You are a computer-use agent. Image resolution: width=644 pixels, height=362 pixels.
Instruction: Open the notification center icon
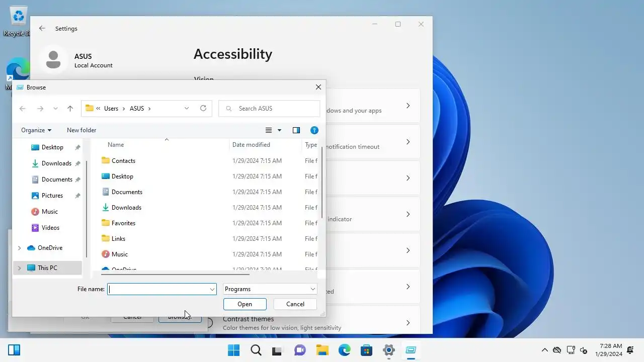coord(631,350)
